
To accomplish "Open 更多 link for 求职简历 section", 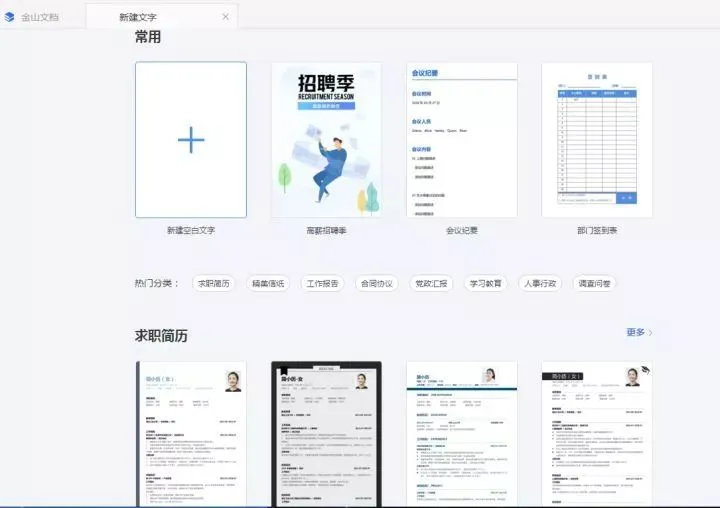I will pyautogui.click(x=639, y=332).
